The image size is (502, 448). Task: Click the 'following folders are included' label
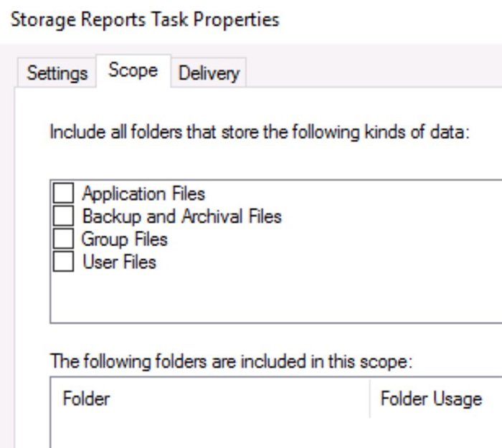231,362
